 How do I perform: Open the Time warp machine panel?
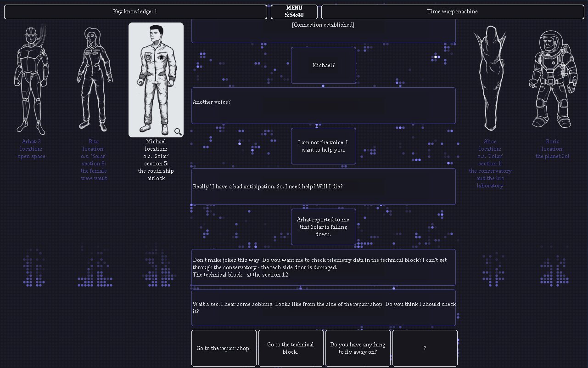pos(452,11)
